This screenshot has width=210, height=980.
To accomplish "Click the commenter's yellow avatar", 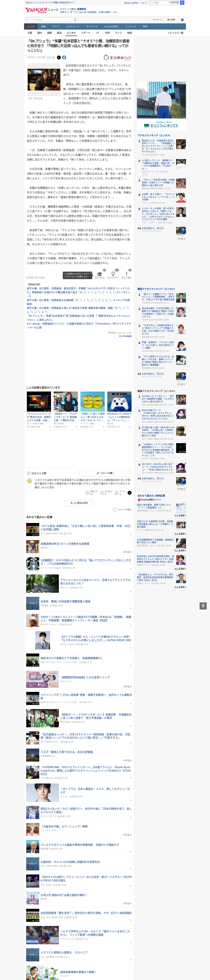I will click(x=29, y=481).
